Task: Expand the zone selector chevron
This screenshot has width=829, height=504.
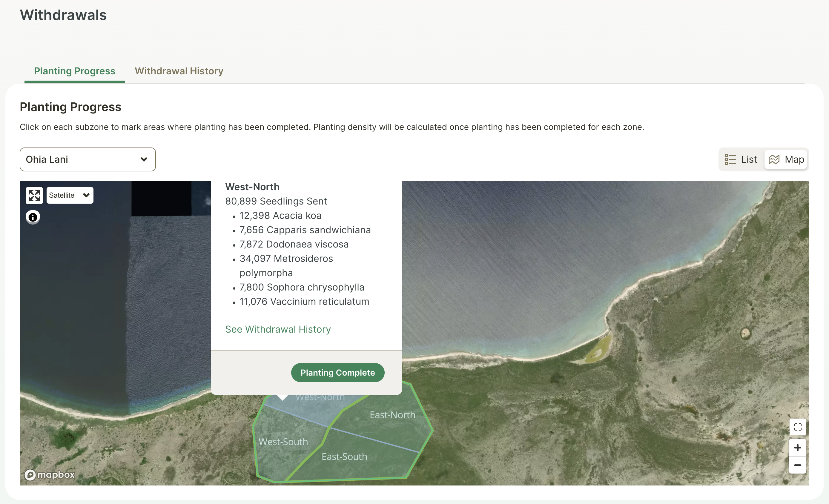Action: click(144, 159)
